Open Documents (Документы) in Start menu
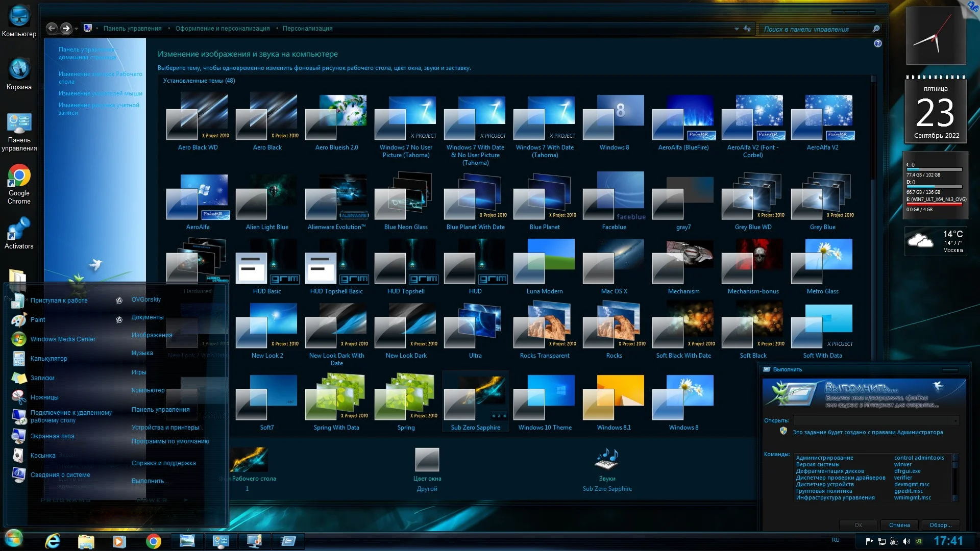Screen dimensions: 980x551 [x=148, y=317]
